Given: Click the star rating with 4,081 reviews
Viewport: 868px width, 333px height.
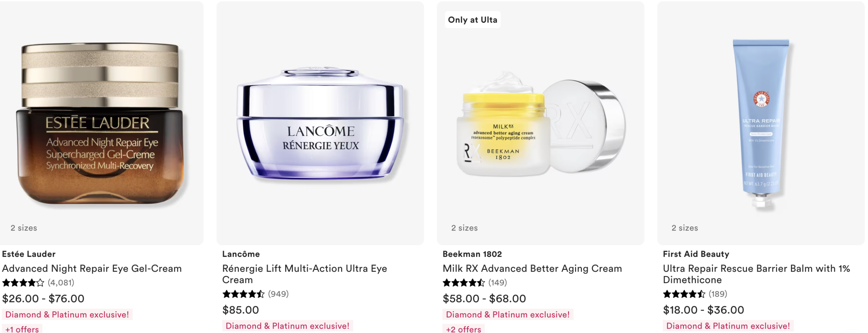Looking at the screenshot, I should [38, 282].
